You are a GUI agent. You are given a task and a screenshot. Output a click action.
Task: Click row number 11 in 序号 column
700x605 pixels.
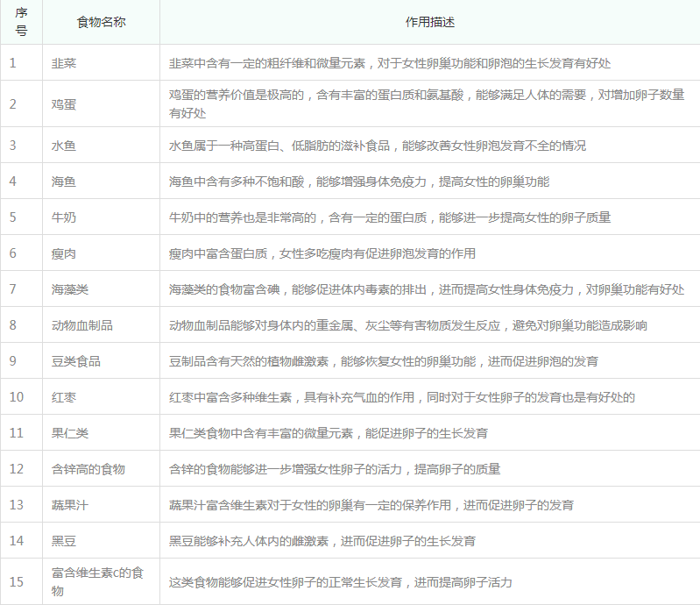pos(17,433)
